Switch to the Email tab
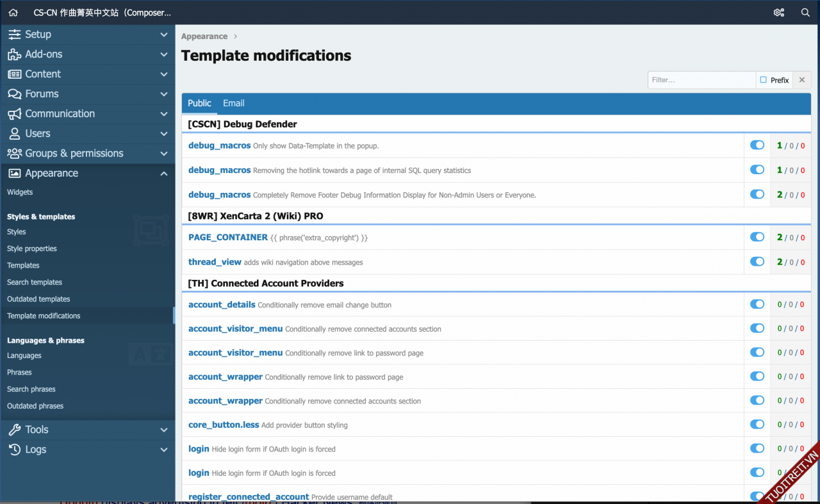Screen dimensions: 820x504 233,103
